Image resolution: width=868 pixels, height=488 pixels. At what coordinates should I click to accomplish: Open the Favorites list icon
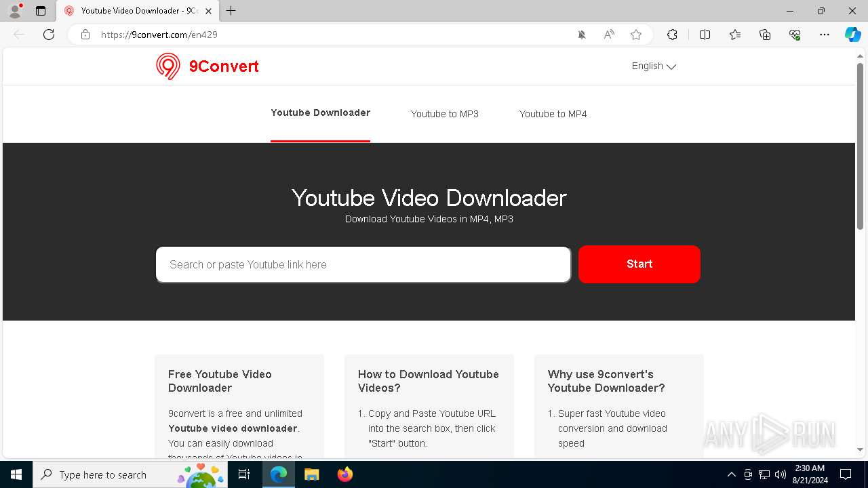pos(735,35)
